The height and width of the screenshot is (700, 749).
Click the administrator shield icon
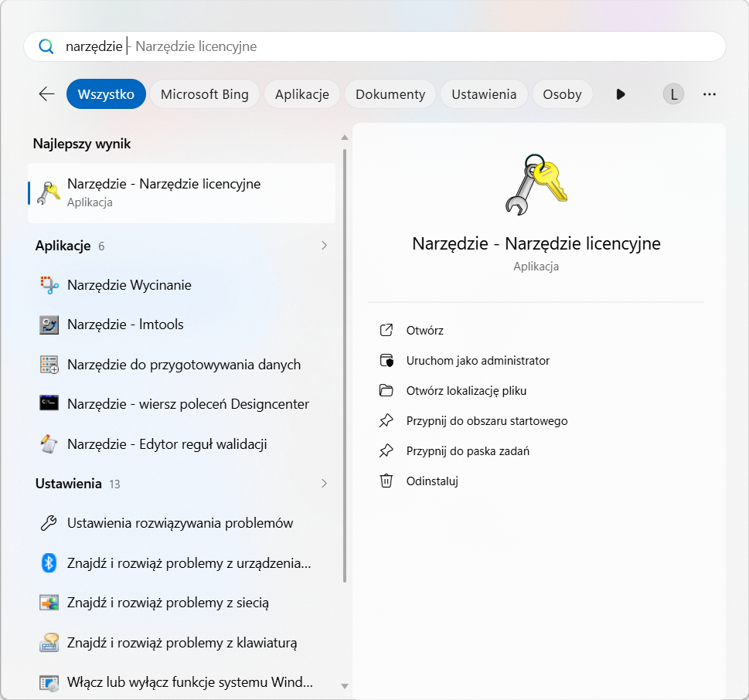386,360
